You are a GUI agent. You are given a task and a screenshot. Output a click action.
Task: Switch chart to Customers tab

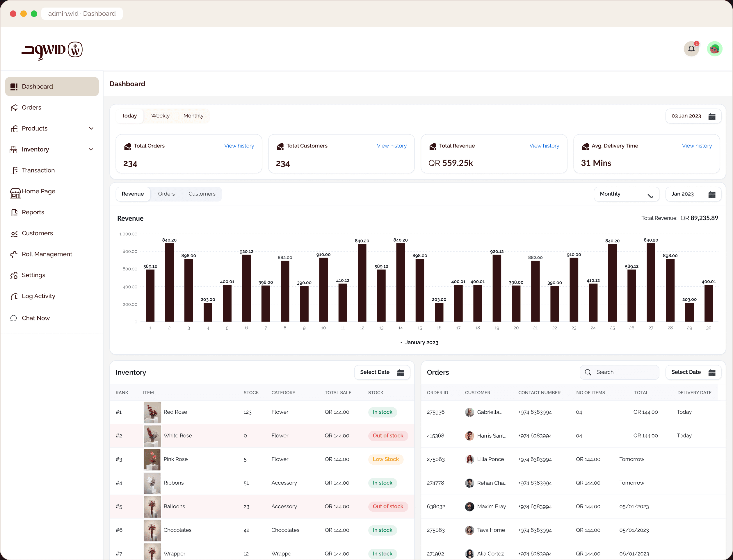(202, 194)
